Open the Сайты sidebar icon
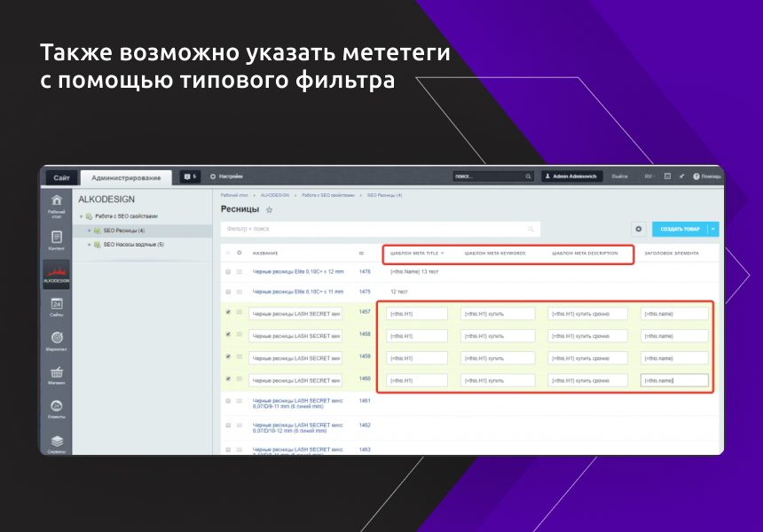 [x=58, y=301]
